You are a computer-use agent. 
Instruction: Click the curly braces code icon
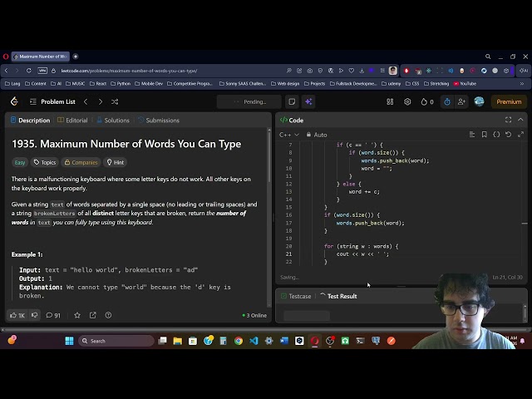(x=496, y=135)
